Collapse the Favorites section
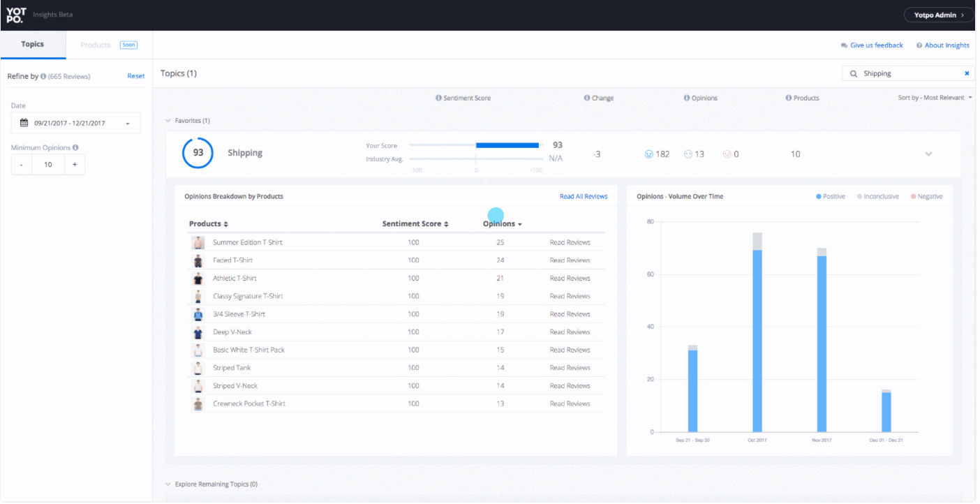This screenshot has width=980, height=504. coord(168,121)
